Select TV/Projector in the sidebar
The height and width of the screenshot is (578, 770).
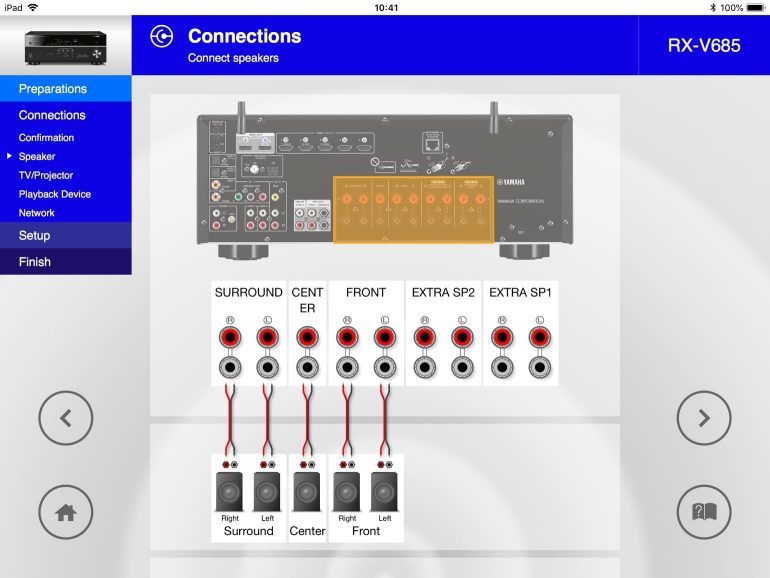click(46, 175)
